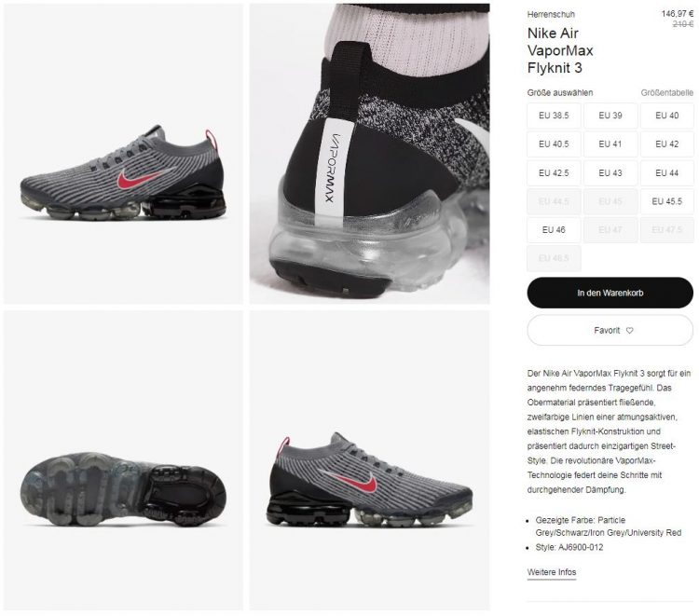This screenshot has width=699, height=616.
Task: Pick size EU 43
Action: tap(610, 173)
